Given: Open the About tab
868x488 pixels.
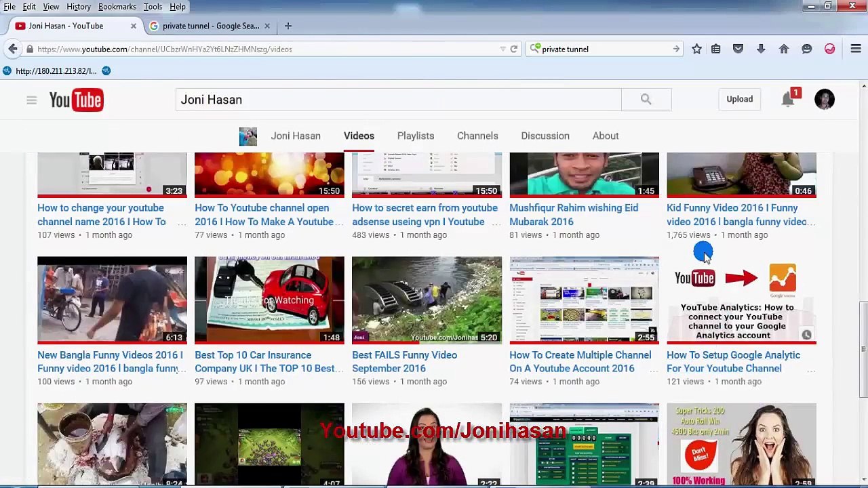Looking at the screenshot, I should (x=606, y=136).
